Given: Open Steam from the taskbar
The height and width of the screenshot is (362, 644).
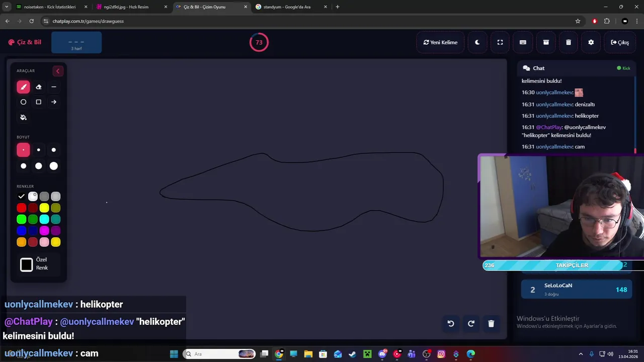Looking at the screenshot, I should tap(352, 354).
